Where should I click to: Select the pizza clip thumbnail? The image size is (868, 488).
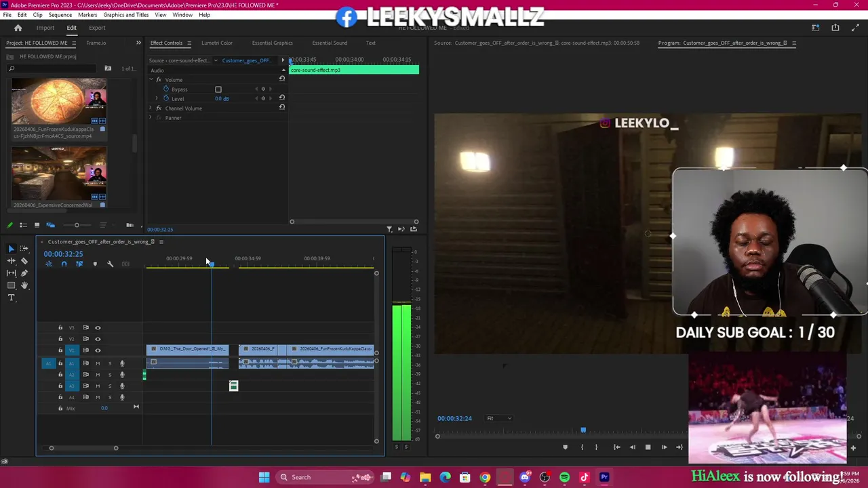coord(59,102)
